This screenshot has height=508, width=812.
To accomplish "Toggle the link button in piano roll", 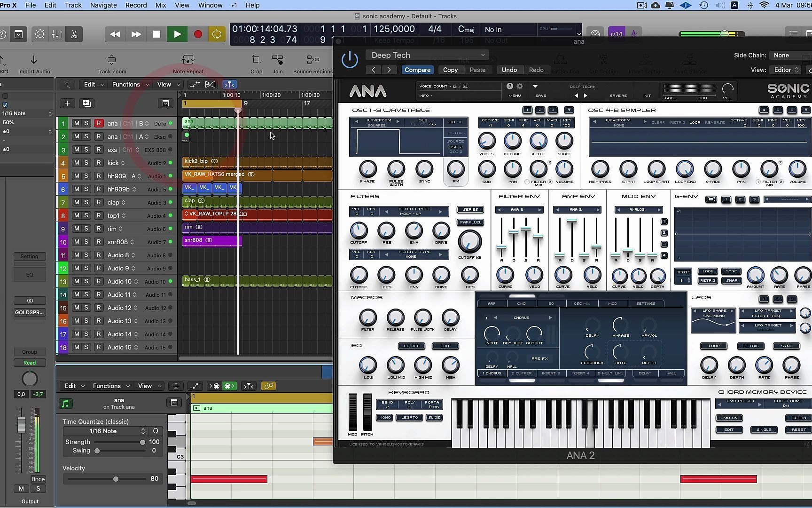I will tap(268, 386).
